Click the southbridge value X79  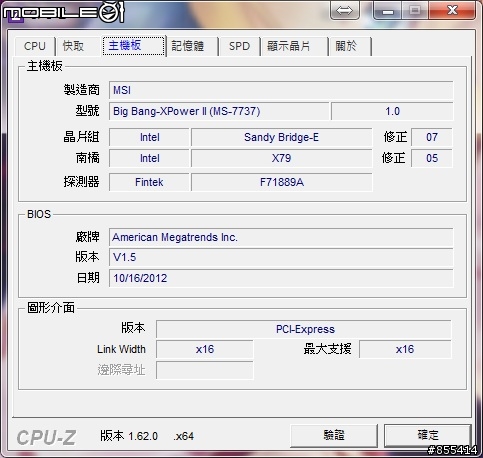pos(282,158)
